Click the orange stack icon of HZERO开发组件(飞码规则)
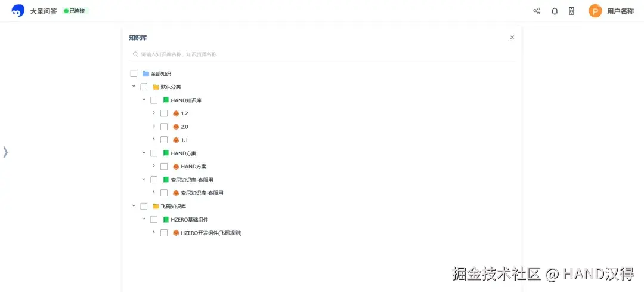This screenshot has width=644, height=292. click(176, 233)
